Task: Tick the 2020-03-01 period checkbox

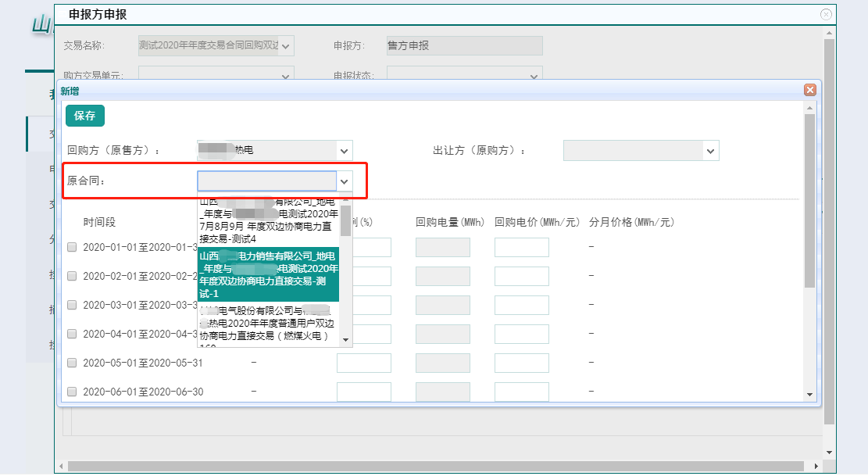Action: [72, 305]
